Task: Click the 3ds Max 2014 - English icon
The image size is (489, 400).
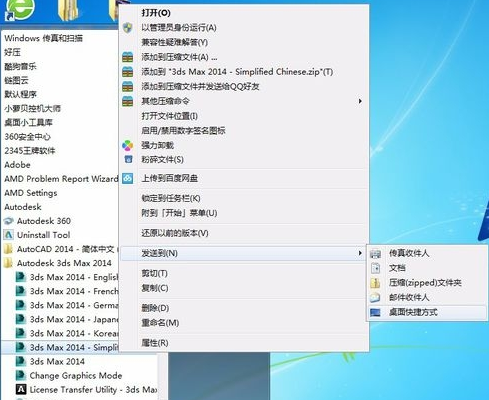Action: [x=21, y=277]
